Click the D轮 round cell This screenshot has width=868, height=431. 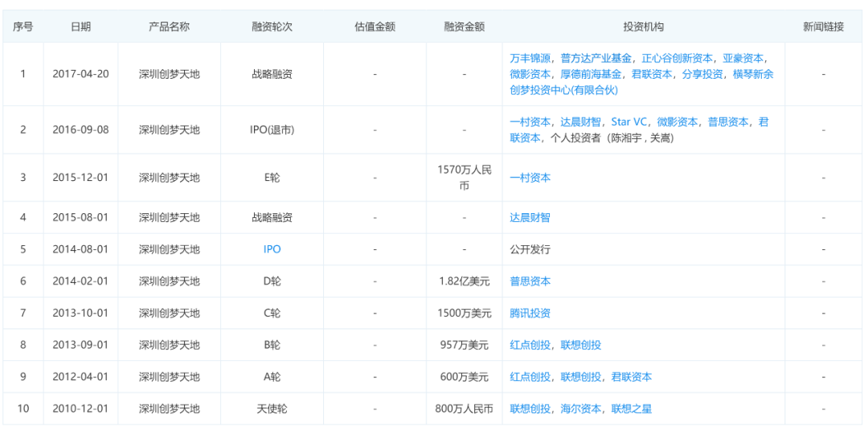[272, 281]
